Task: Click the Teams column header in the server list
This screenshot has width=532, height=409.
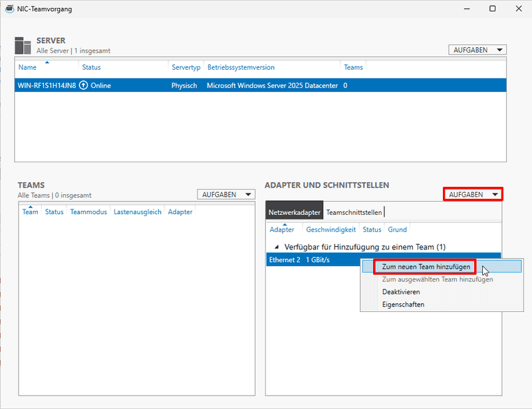Action: pyautogui.click(x=353, y=67)
